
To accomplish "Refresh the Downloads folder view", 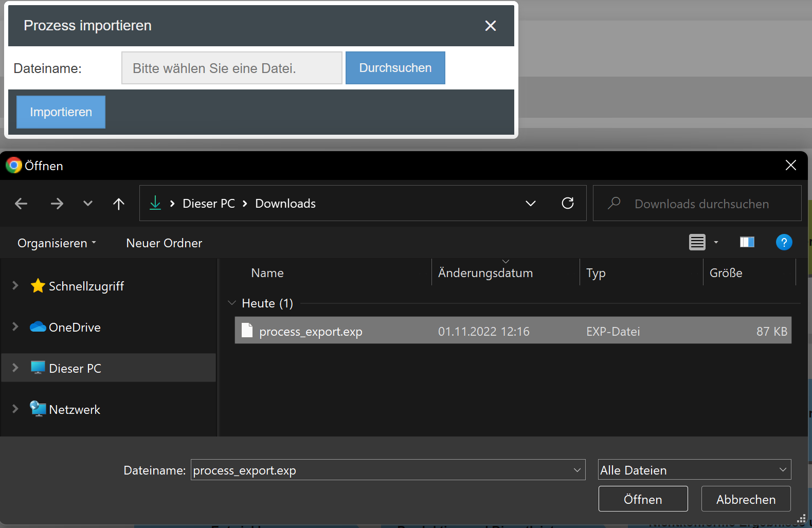I will click(x=567, y=204).
